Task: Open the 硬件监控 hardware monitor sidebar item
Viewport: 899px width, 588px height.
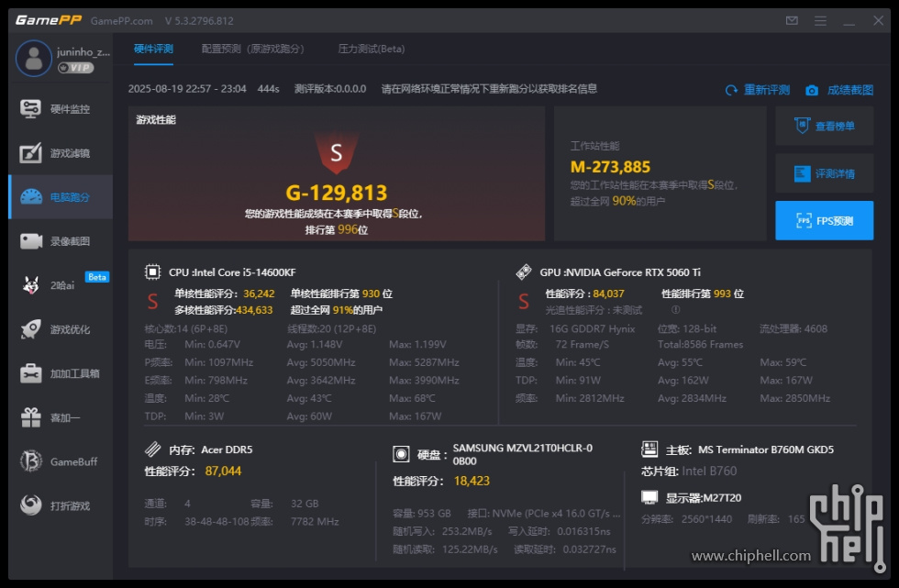Action: [61, 109]
